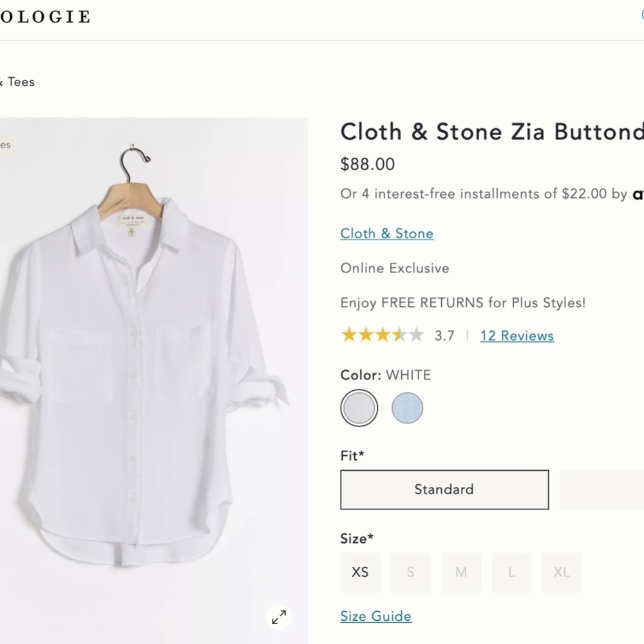This screenshot has height=644, width=644.
Task: Select size L
Action: [x=511, y=572]
